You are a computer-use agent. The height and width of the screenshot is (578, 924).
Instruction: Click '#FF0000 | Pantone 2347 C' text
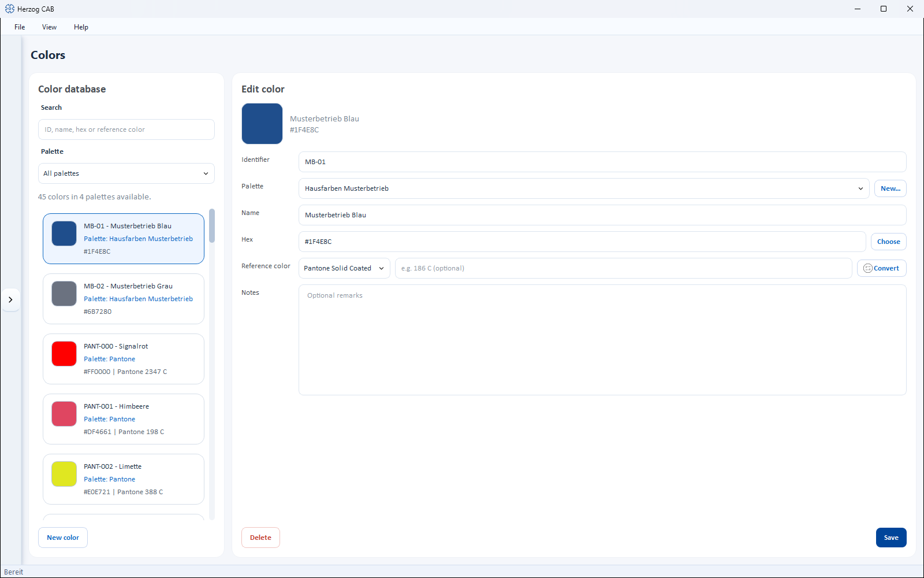(x=125, y=372)
